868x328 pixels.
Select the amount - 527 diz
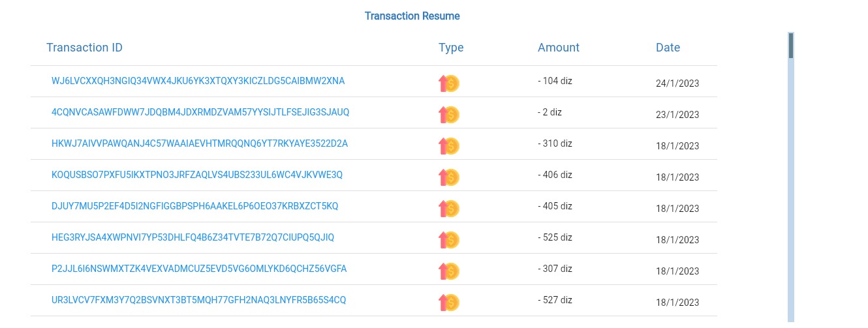click(x=555, y=300)
